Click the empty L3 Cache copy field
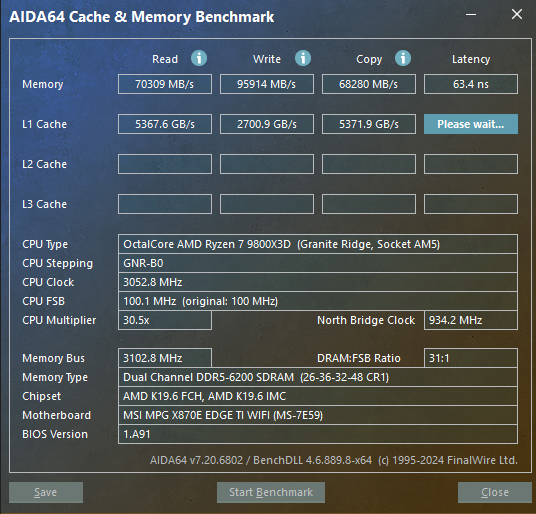This screenshot has width=536, height=514. click(368, 204)
